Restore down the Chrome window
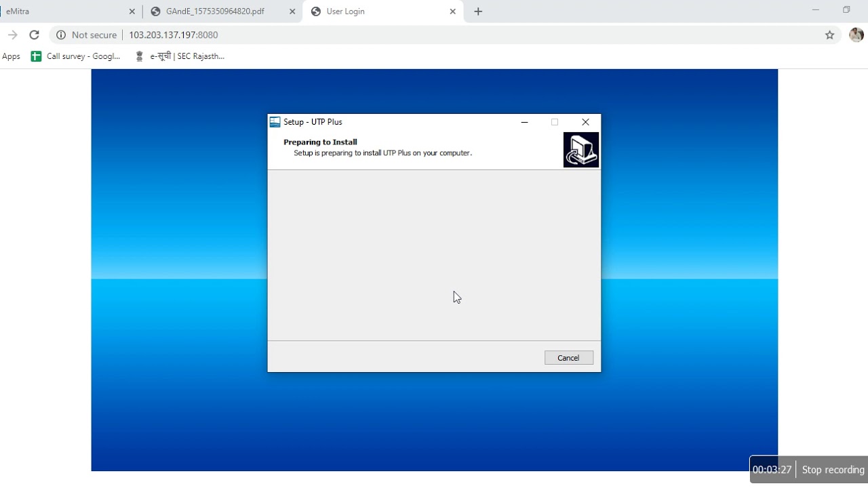 [846, 9]
